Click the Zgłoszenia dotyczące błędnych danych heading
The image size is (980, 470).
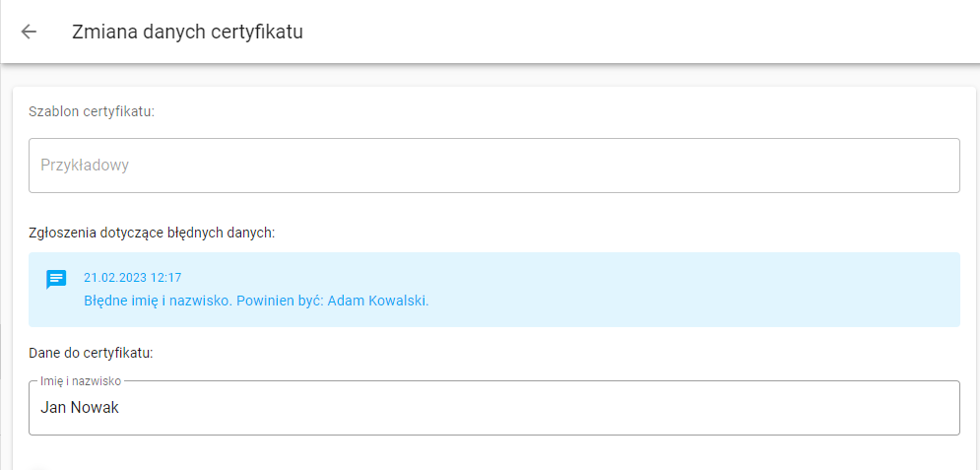[x=152, y=234]
